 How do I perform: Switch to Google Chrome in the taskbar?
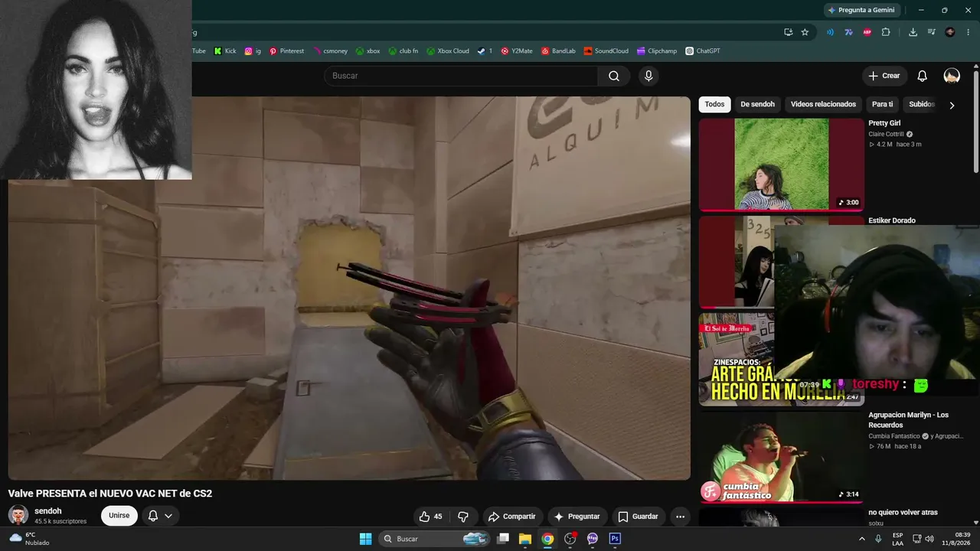[547, 539]
